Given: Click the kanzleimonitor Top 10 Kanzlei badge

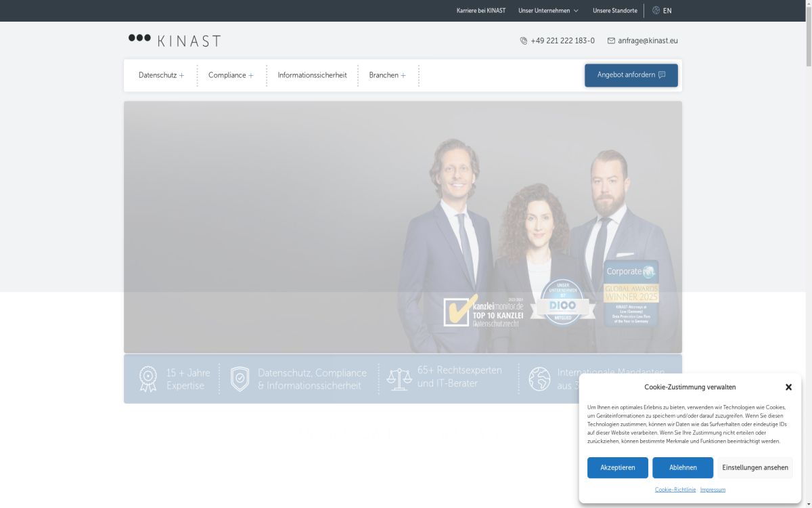Looking at the screenshot, I should tap(484, 311).
